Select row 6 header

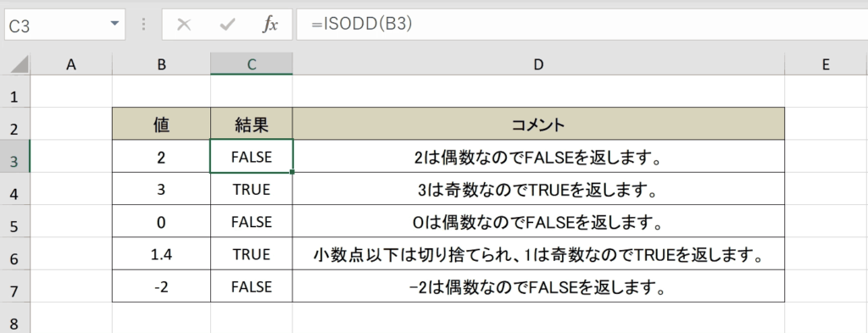point(14,256)
